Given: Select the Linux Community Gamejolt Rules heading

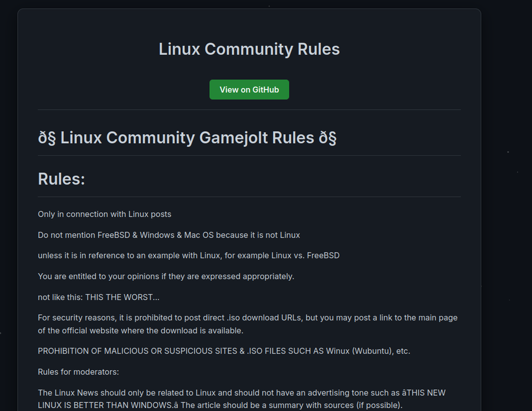Looking at the screenshot, I should (x=187, y=138).
